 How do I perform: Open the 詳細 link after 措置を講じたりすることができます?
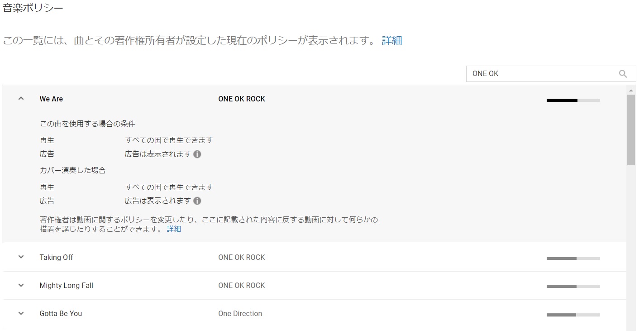(x=174, y=229)
